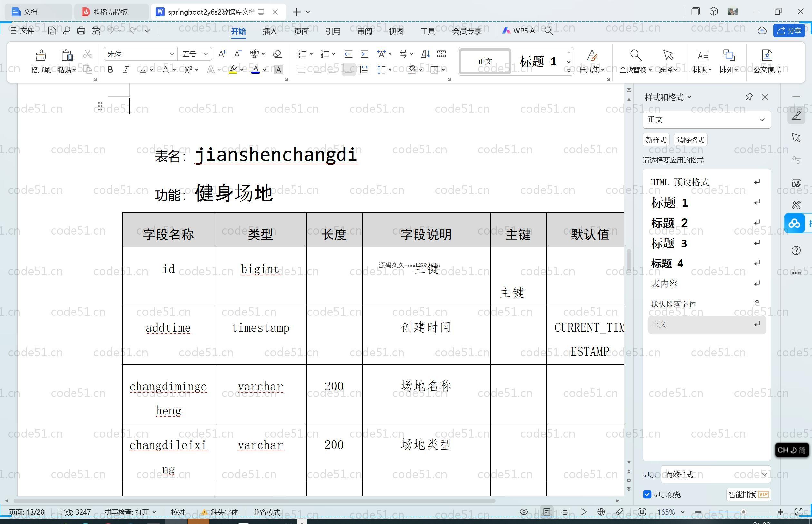Screen dimensions: 812x524
Task: Click the decrease font size icon
Action: tap(238, 54)
